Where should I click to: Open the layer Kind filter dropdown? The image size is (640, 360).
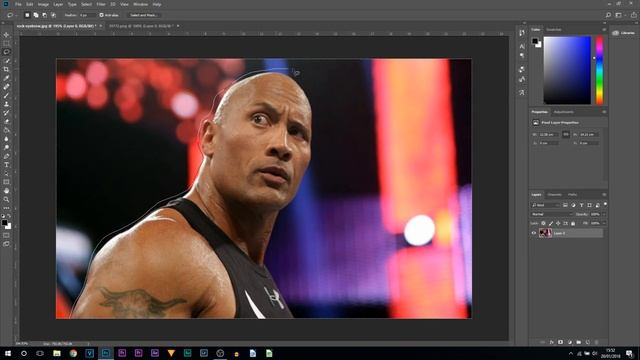coord(545,205)
